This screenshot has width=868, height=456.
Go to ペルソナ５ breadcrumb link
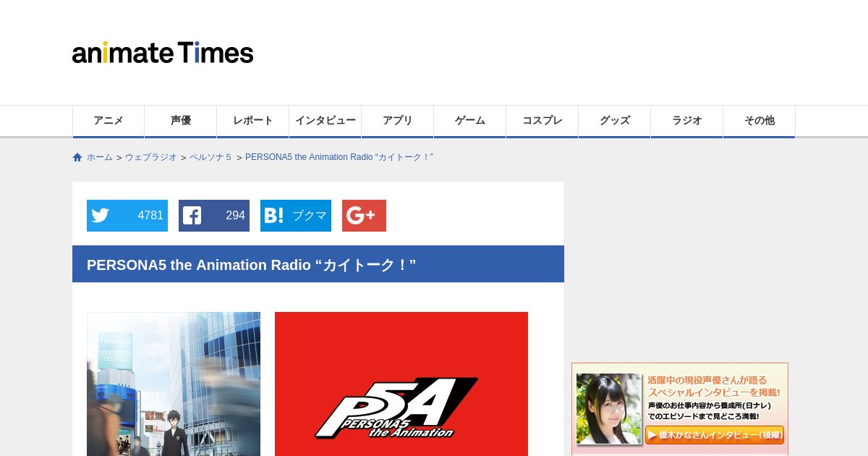210,157
